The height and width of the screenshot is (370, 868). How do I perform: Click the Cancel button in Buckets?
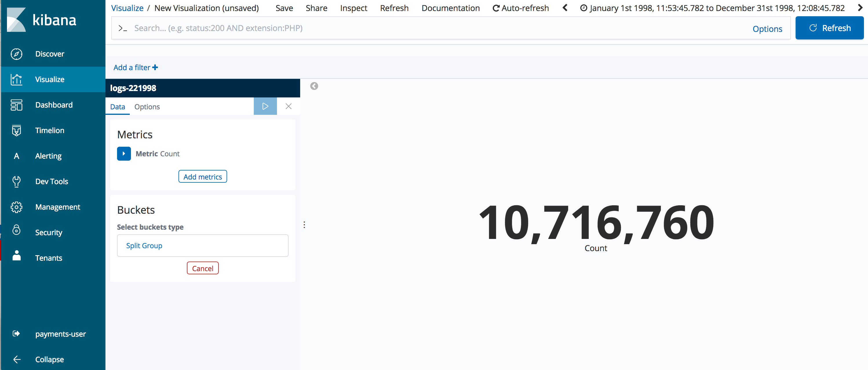pyautogui.click(x=202, y=269)
